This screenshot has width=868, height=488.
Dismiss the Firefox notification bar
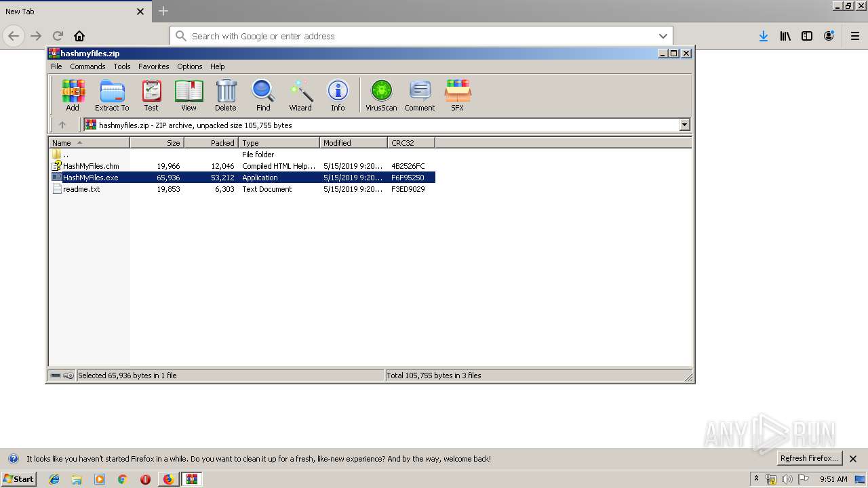coord(853,459)
